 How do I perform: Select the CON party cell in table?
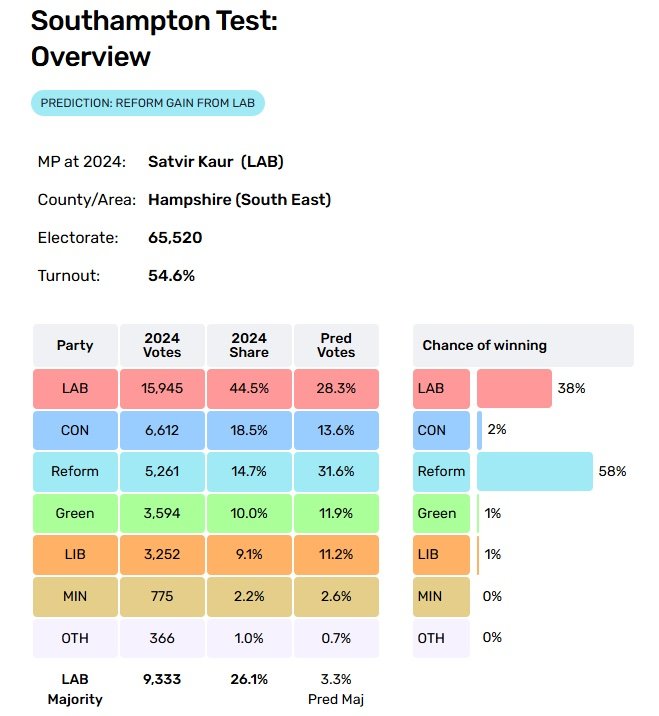(x=75, y=430)
